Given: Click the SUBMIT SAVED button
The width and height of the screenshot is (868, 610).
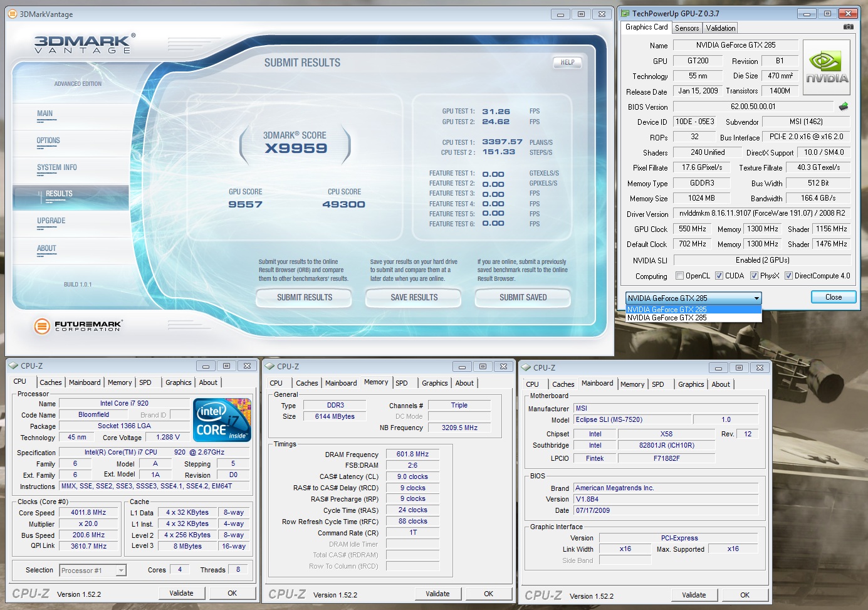Looking at the screenshot, I should click(x=523, y=297).
